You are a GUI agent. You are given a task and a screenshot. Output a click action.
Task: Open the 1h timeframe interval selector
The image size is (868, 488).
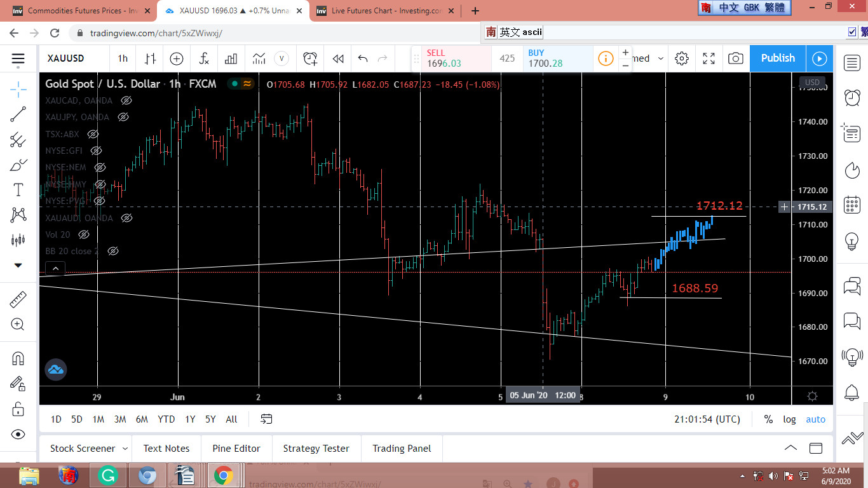(x=123, y=58)
